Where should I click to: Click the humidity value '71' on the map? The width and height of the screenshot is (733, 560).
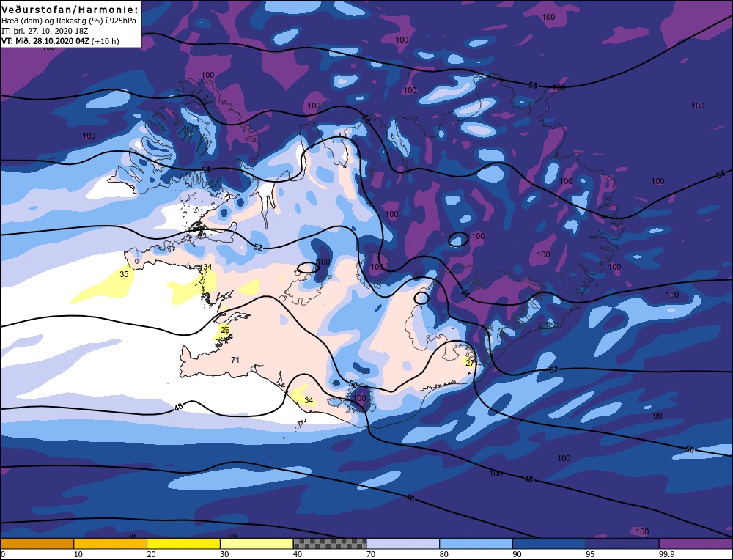point(235,359)
